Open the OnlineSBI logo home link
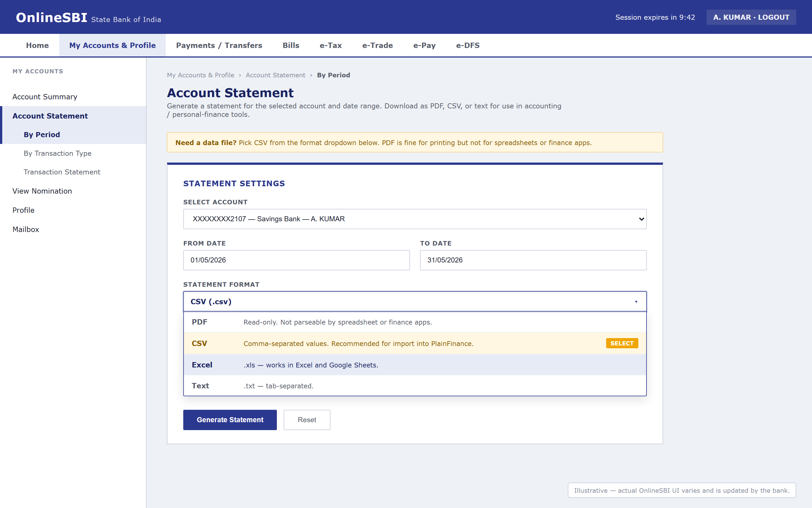 point(52,17)
